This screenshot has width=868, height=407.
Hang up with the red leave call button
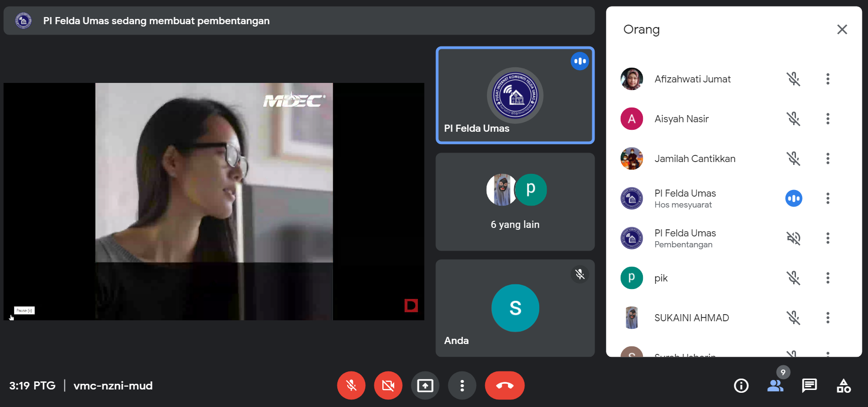pos(505,386)
